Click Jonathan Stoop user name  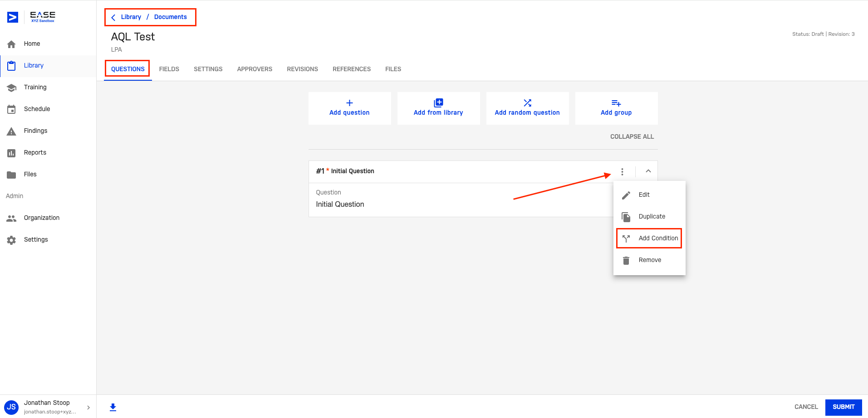click(47, 403)
